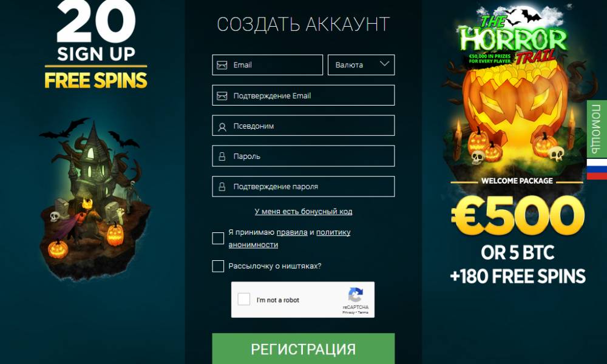
Task: Enable the Рассылочку о ништяках checkbox
Action: [x=218, y=266]
